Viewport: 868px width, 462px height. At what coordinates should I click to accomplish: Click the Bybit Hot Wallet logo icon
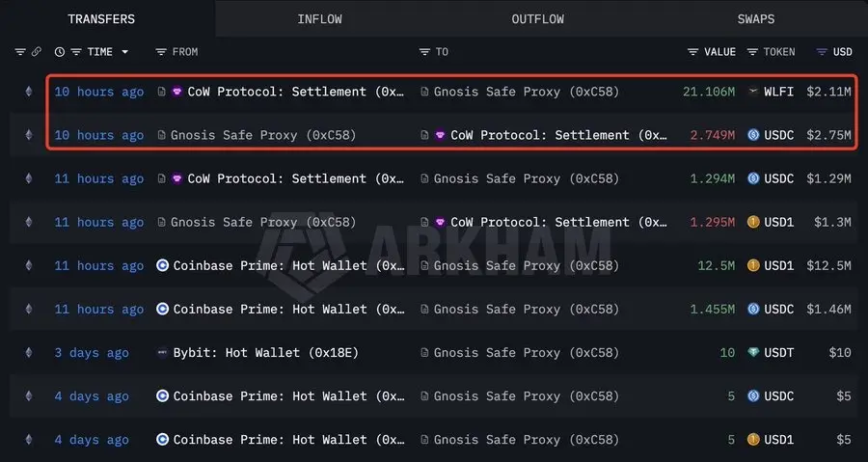(x=162, y=353)
